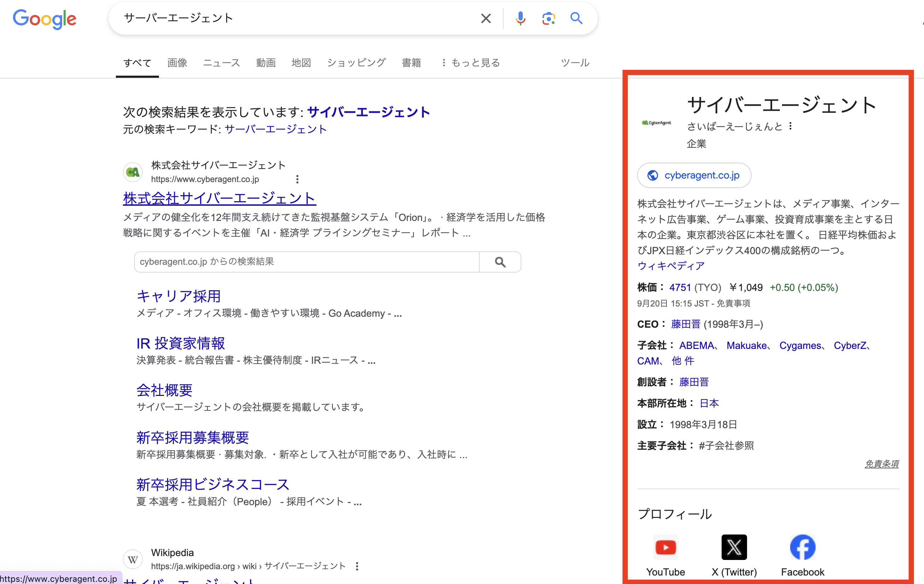Open ツール options

coord(575,63)
